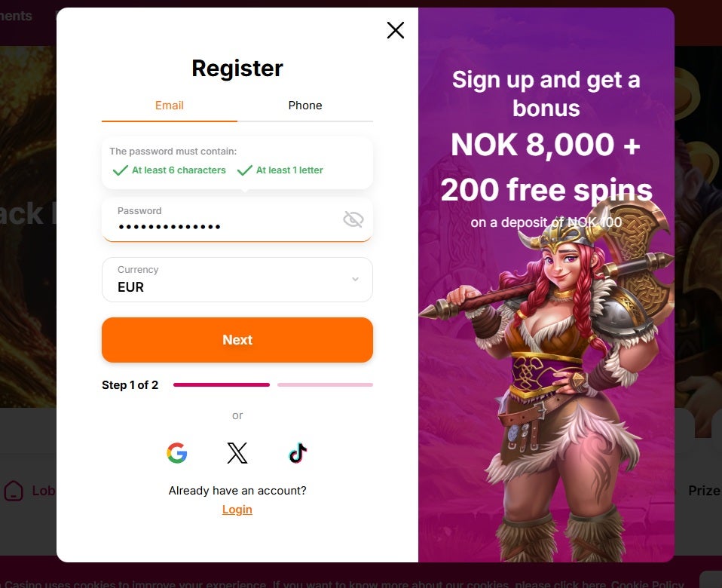Click the first step progress bar
The width and height of the screenshot is (722, 588).
point(222,384)
